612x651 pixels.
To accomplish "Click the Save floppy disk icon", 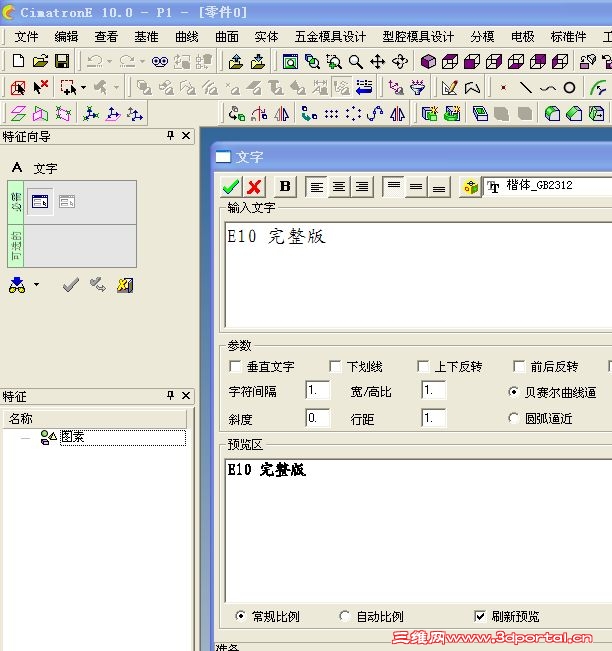I will (x=62, y=61).
